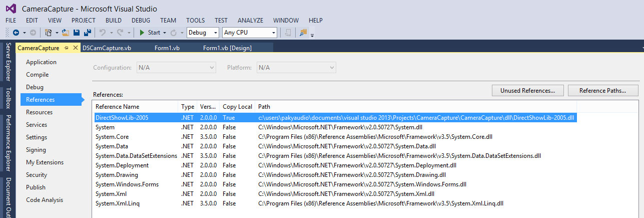Open toolbar overflow options arrow
This screenshot has width=644, height=218.
(x=312, y=35)
